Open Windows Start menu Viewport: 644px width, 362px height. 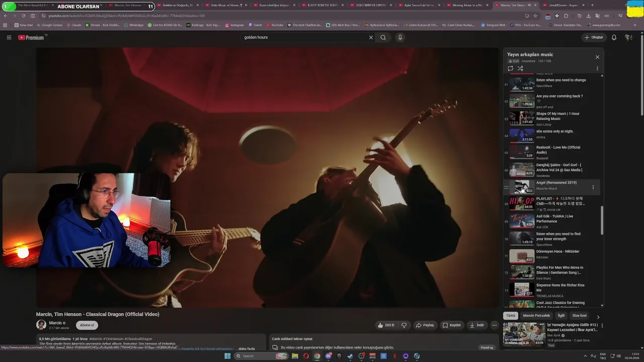pos(227,356)
